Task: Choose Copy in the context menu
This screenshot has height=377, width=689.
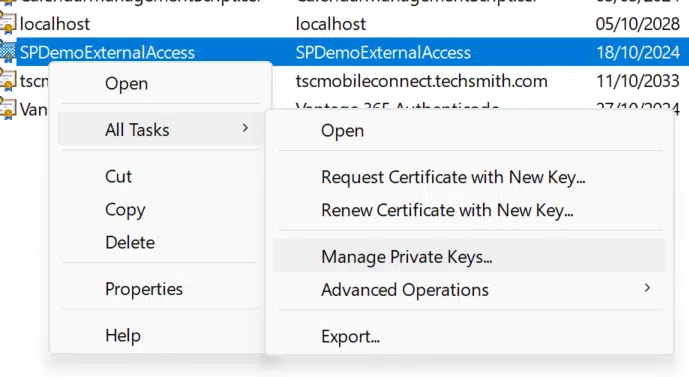Action: pyautogui.click(x=125, y=210)
